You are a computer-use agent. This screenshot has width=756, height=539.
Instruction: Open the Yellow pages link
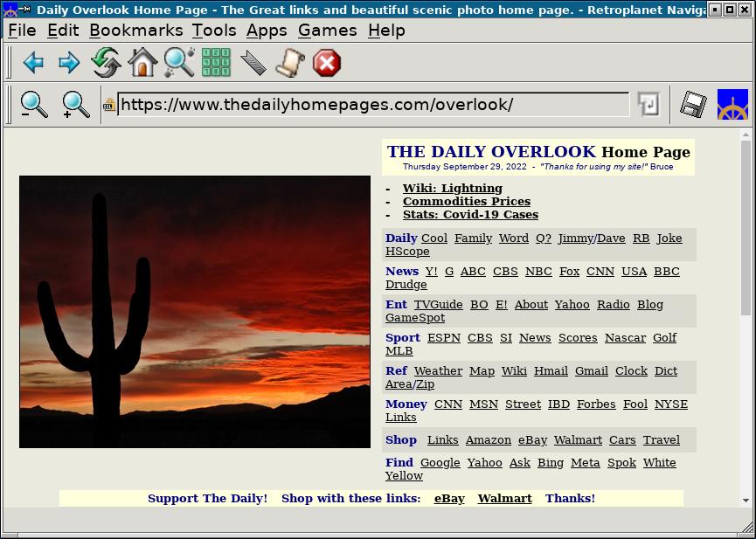pos(404,476)
